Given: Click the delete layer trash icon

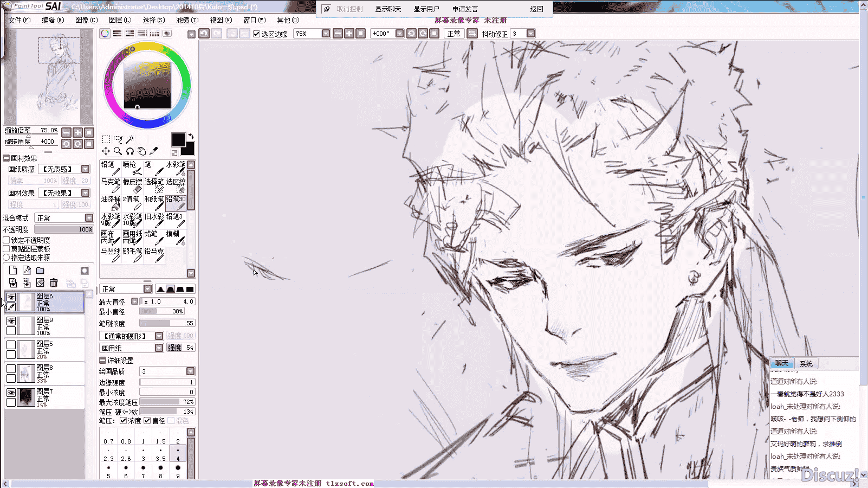Looking at the screenshot, I should click(x=54, y=282).
